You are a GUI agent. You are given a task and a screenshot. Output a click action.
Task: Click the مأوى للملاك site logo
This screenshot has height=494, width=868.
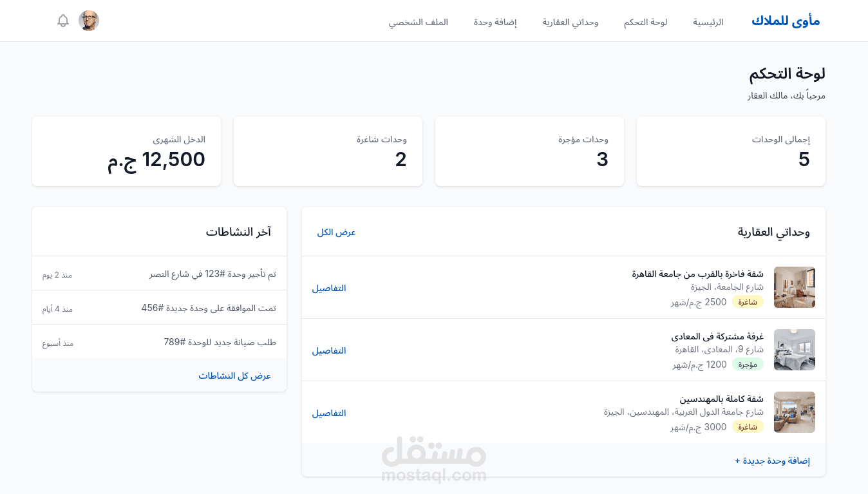[786, 21]
